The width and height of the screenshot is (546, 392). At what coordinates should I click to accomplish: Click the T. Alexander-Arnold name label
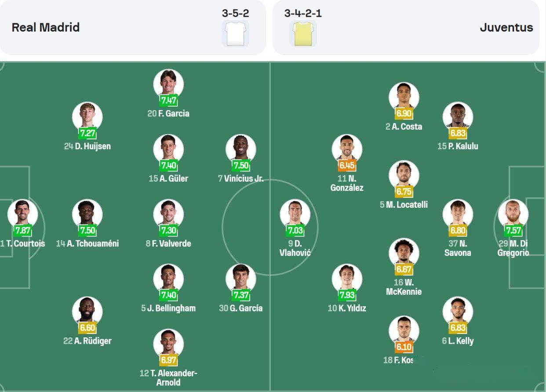coord(168,377)
